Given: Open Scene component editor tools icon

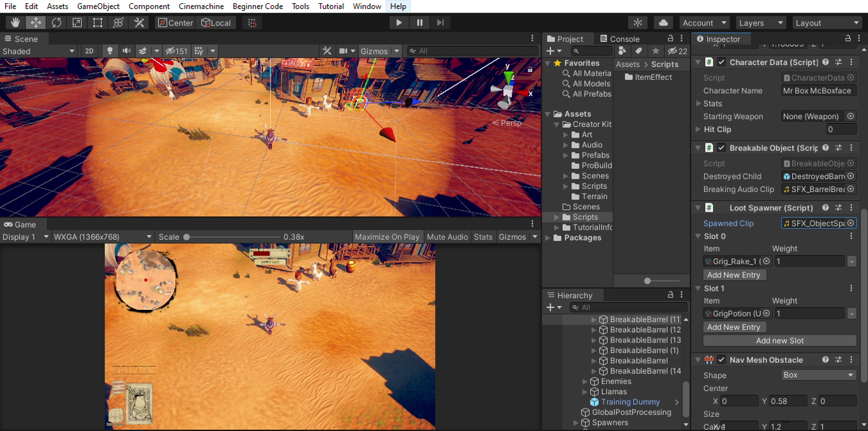Looking at the screenshot, I should point(327,51).
